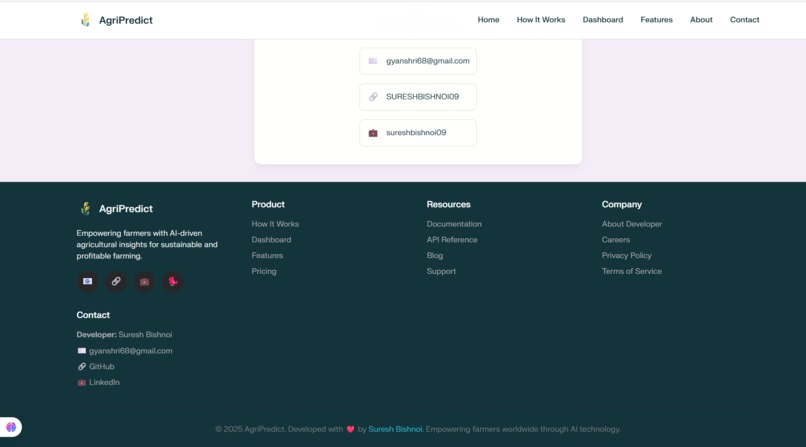The height and width of the screenshot is (447, 806).
Task: Go to Home in navigation bar
Action: pos(488,20)
